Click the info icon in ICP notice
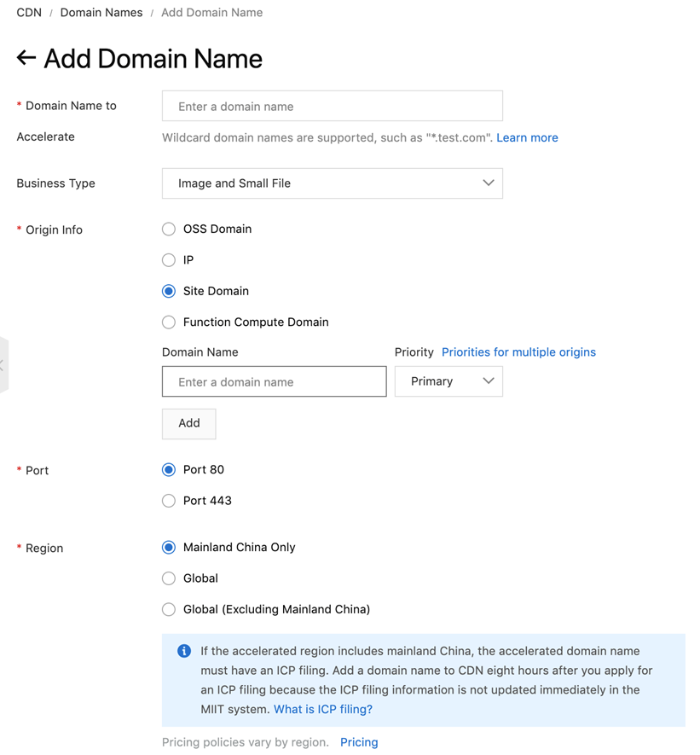The image size is (700, 755). click(x=184, y=651)
